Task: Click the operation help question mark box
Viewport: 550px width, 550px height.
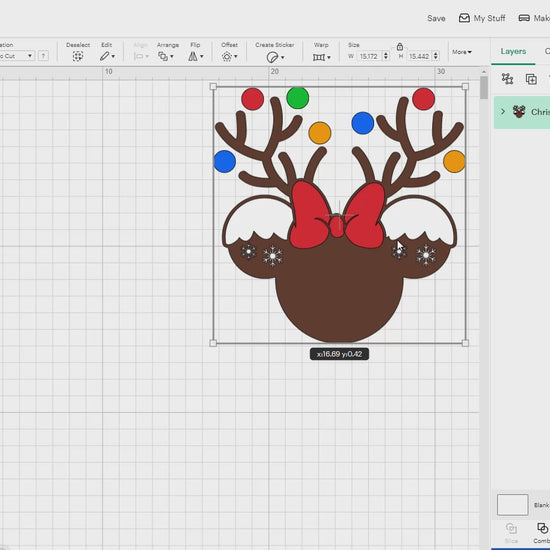Action: (43, 56)
